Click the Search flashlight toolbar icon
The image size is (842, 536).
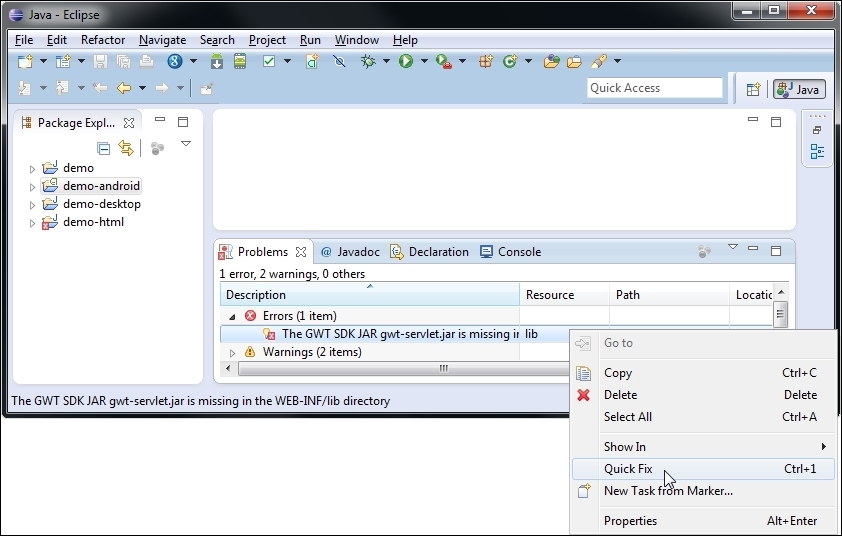599,62
